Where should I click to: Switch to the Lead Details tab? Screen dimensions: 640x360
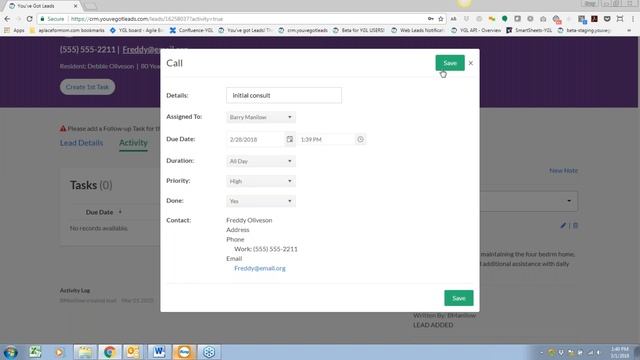click(81, 143)
